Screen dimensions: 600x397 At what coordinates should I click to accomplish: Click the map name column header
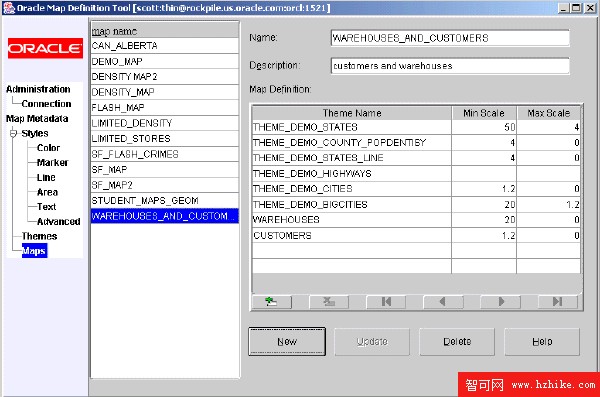pyautogui.click(x=165, y=31)
